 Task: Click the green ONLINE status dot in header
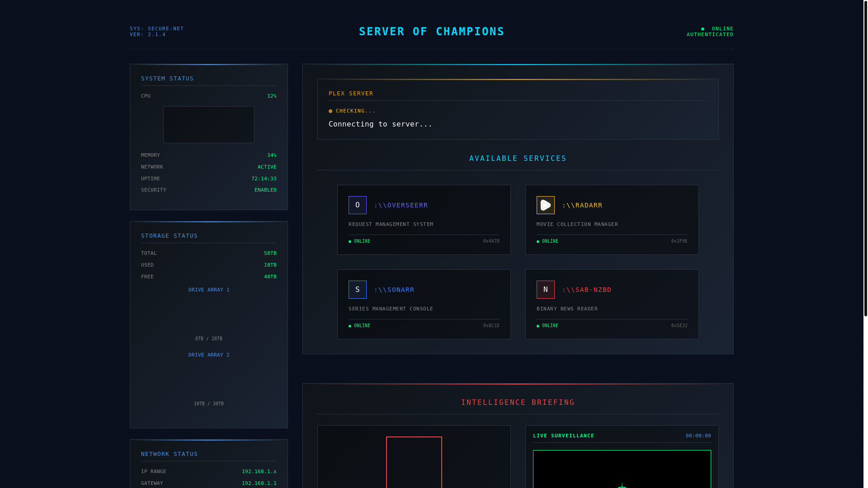coord(703,29)
